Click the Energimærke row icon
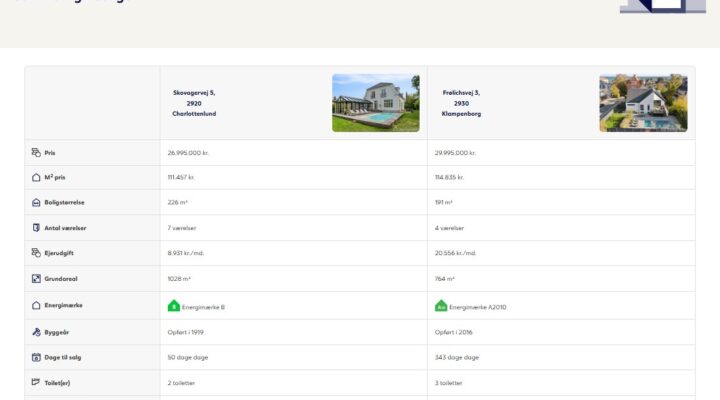This screenshot has width=720, height=400. point(36,305)
